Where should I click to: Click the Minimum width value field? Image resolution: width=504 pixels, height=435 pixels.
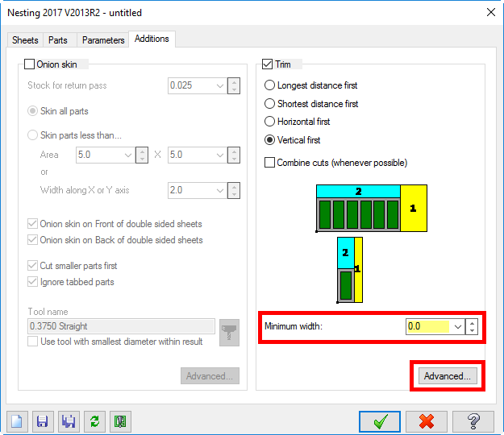pos(427,326)
